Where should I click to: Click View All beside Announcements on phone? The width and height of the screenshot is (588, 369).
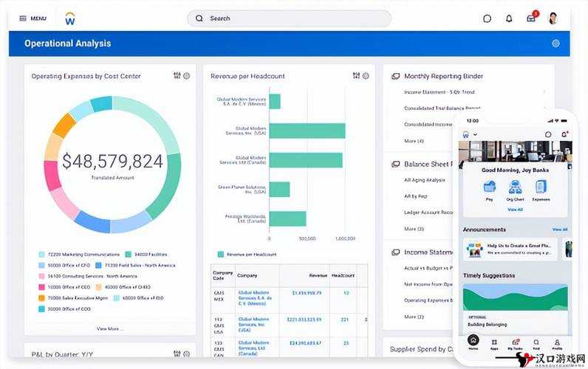point(559,230)
